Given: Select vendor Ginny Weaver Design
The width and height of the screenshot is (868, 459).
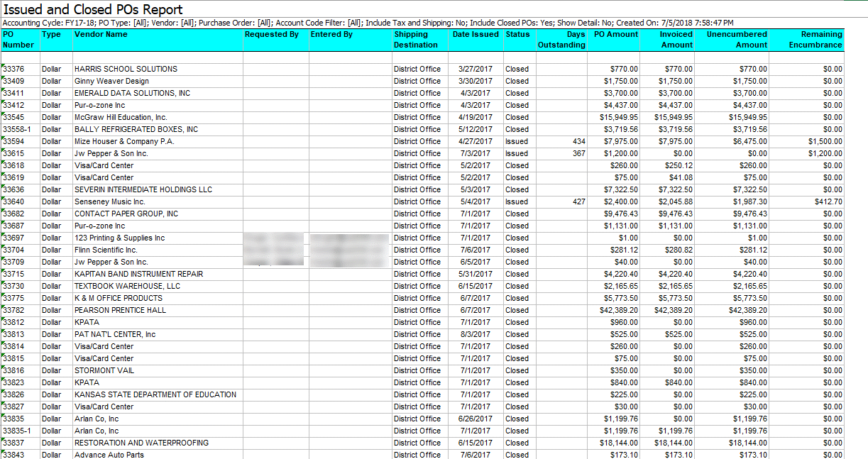Looking at the screenshot, I should tap(111, 82).
